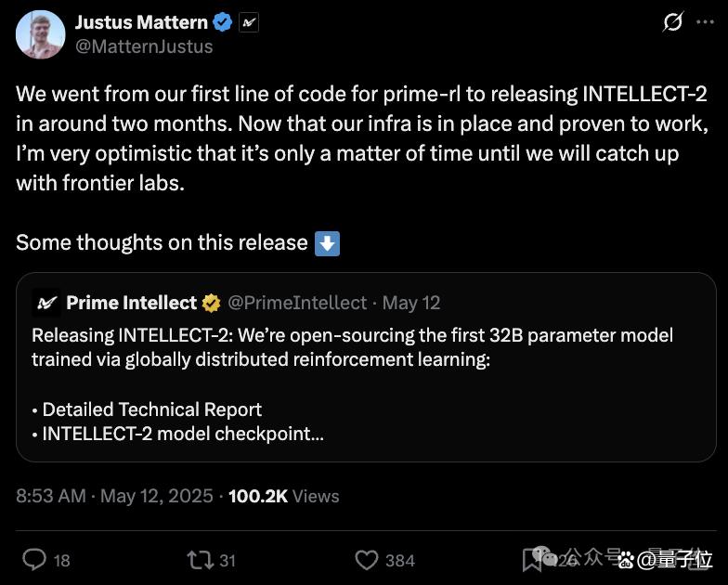
Task: Go to the @MatternJustus handle
Action: click(144, 46)
